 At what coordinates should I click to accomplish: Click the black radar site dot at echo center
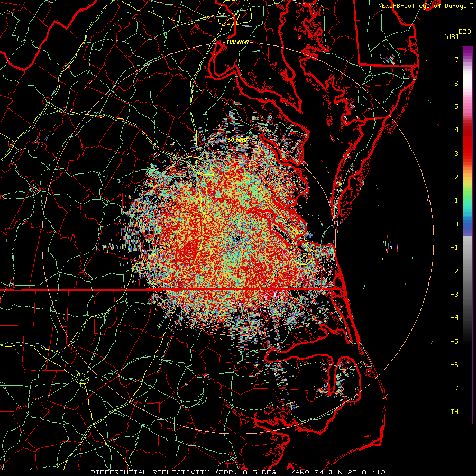point(237,239)
